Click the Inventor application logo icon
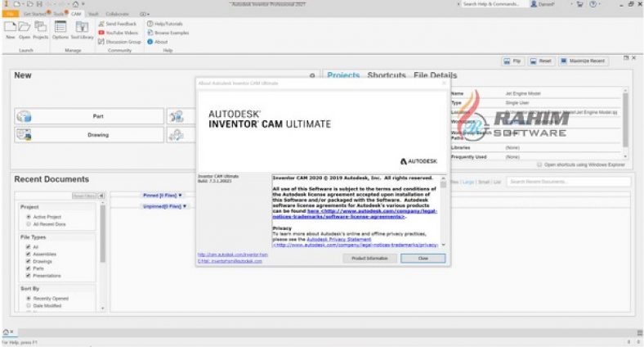This screenshot has width=644, height=347. click(x=6, y=4)
